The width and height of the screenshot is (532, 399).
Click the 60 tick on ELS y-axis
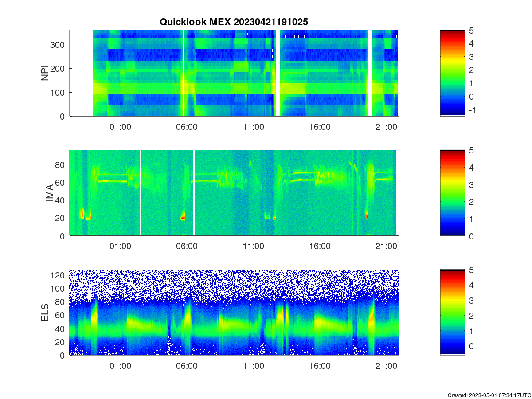(60, 315)
